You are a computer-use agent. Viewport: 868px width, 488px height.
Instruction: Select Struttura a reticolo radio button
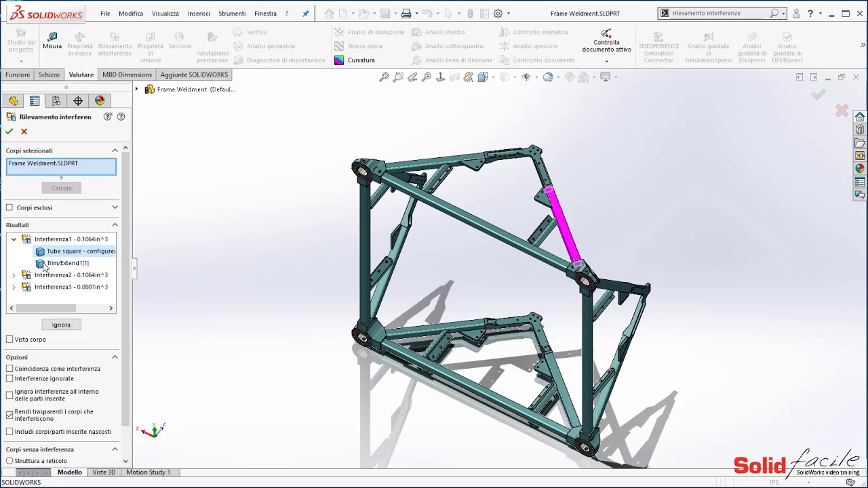pos(9,461)
